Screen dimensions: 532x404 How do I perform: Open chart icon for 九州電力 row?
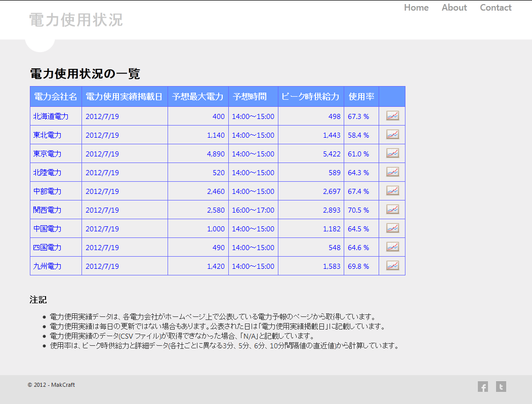[393, 266]
